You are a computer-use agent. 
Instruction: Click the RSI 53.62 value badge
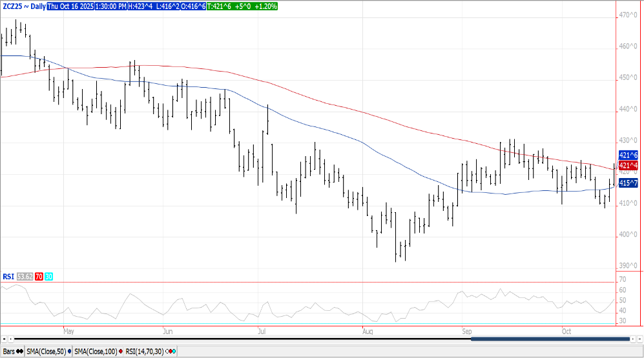coord(25,277)
